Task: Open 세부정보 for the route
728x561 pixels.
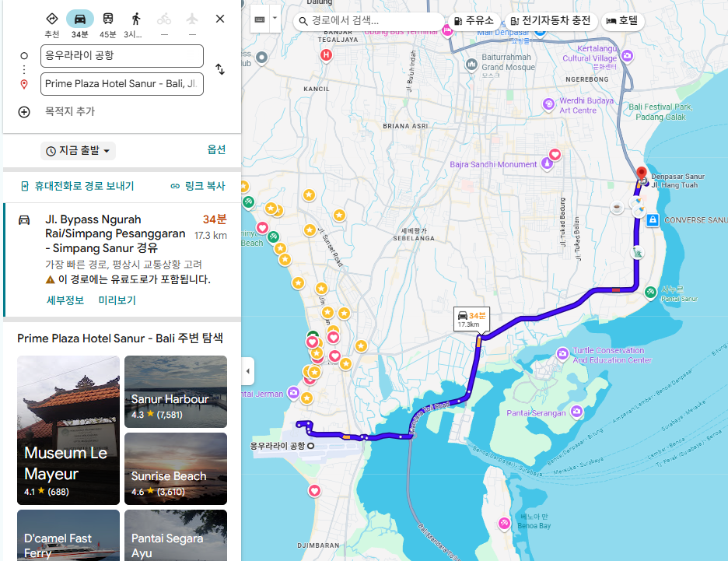Action: [x=65, y=300]
